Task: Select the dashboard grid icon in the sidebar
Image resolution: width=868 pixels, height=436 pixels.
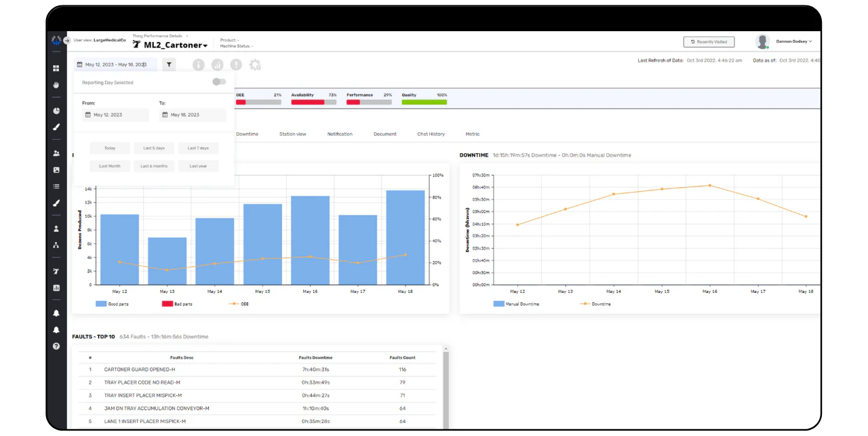Action: (56, 68)
